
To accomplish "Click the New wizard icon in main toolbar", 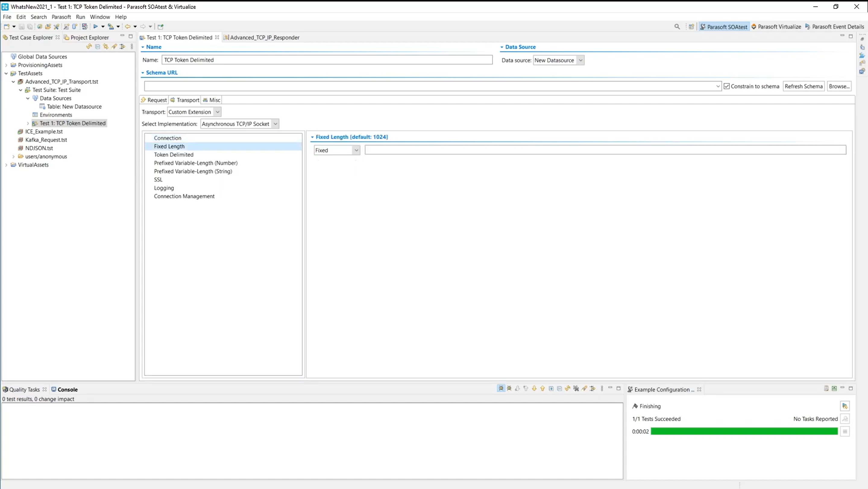I will tap(6, 26).
